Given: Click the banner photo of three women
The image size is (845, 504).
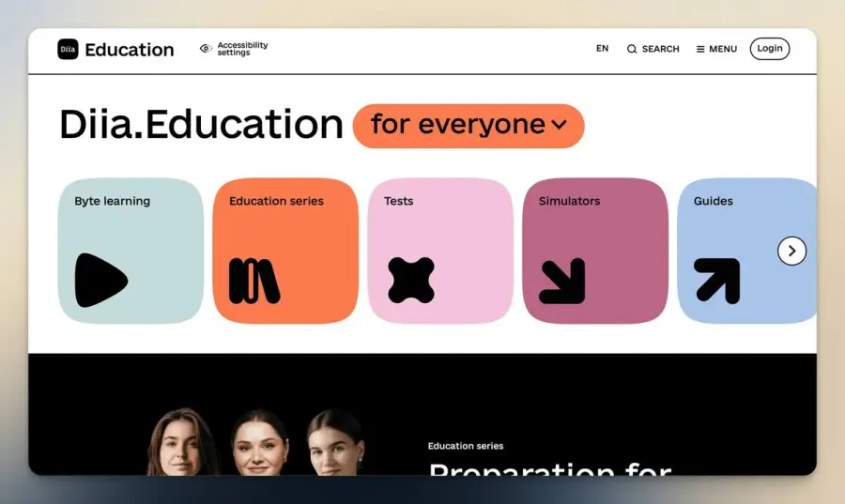Looking at the screenshot, I should 256,441.
